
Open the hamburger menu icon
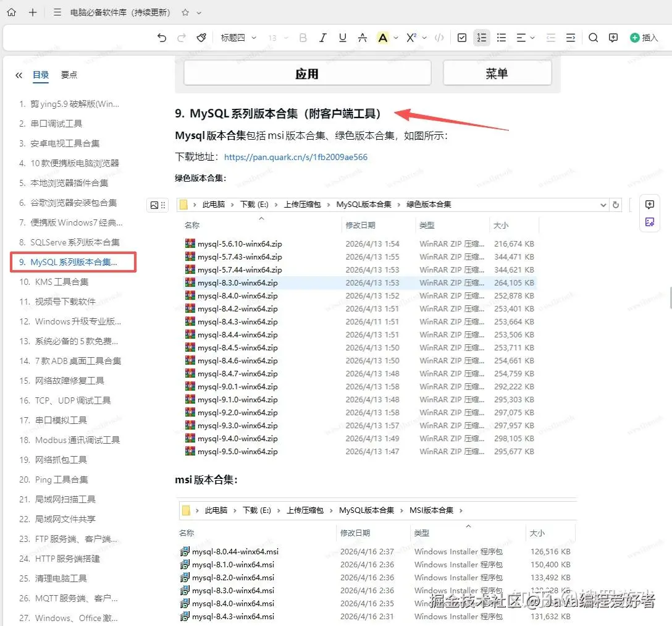[57, 12]
